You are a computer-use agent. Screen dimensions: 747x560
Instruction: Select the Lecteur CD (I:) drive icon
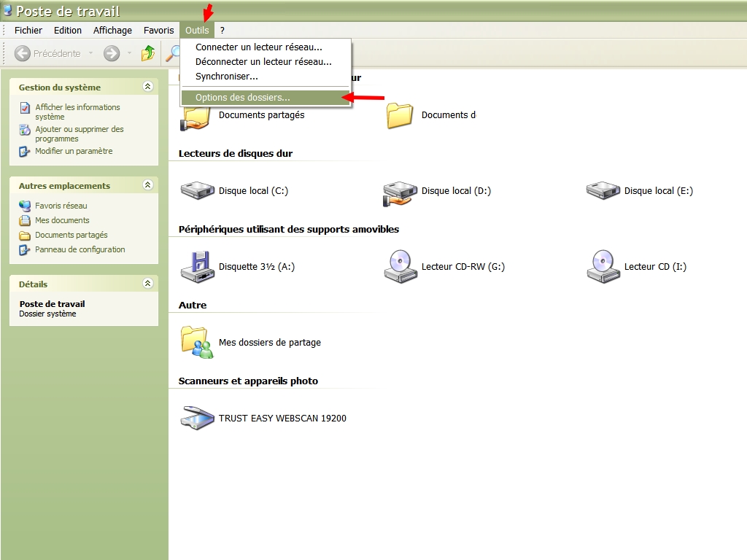[603, 267]
